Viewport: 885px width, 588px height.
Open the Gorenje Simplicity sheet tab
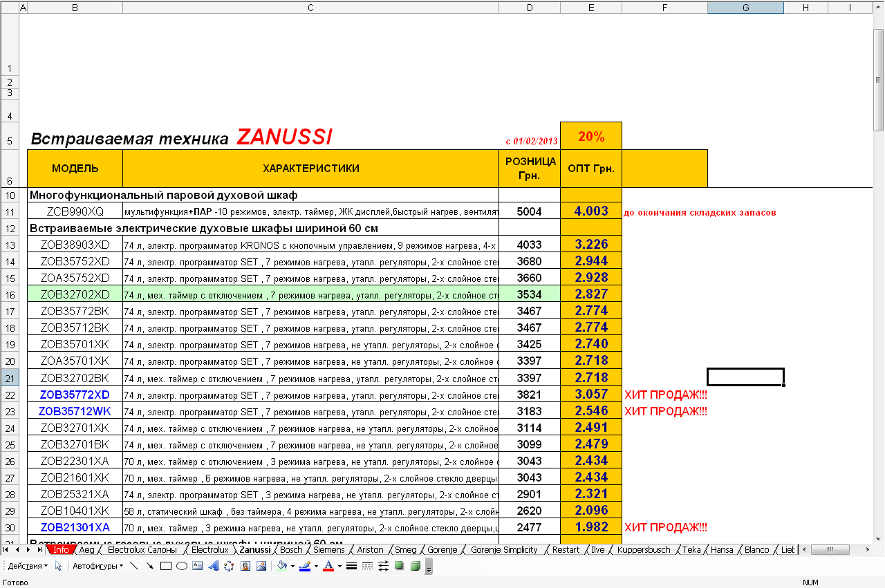pos(504,550)
